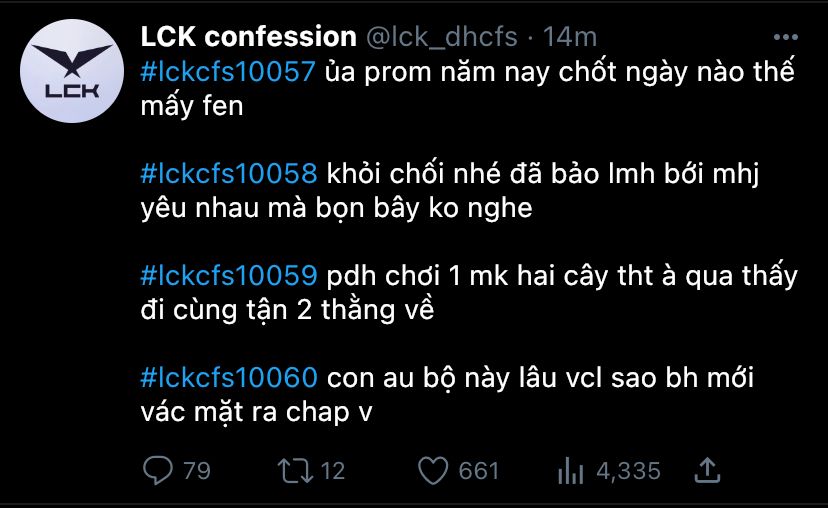
Task: Follow the #lckcfs10059 hashtag
Action: pos(229,275)
